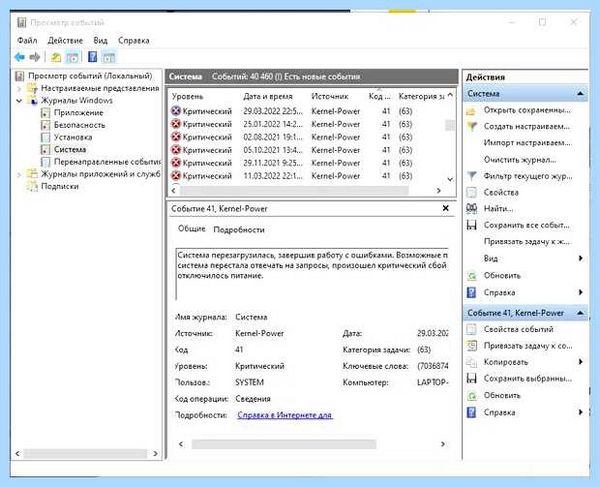The width and height of the screenshot is (600, 487).
Task: Sort by Уровень column header
Action: pyautogui.click(x=187, y=96)
